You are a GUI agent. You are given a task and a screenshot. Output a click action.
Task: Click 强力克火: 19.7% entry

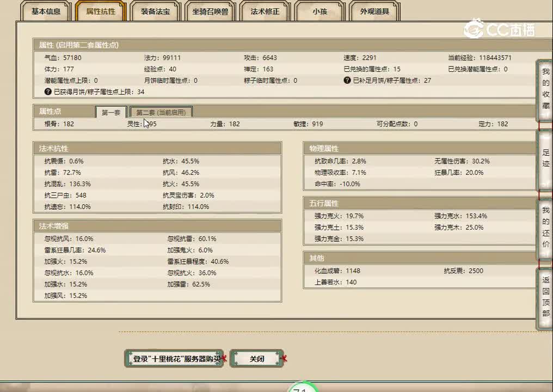339,216
